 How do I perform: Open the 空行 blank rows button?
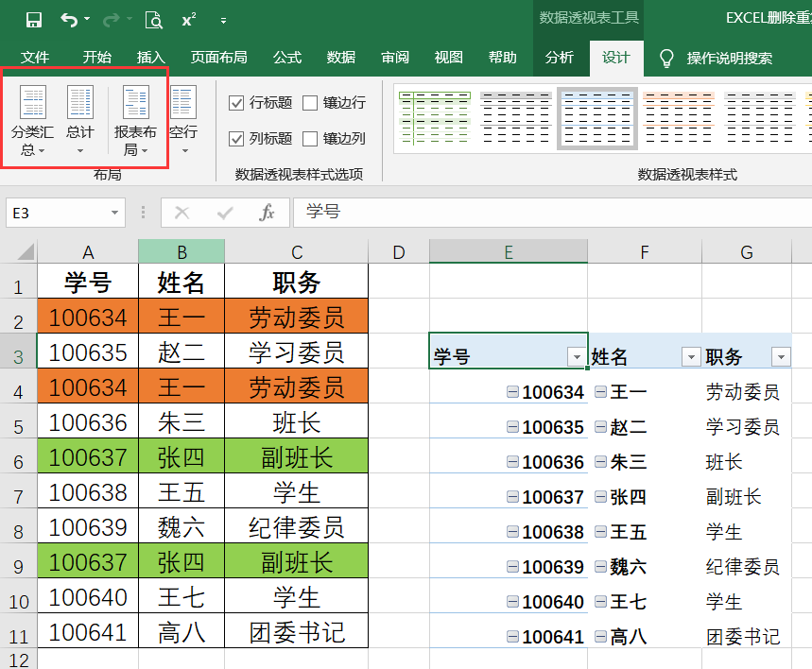(183, 120)
